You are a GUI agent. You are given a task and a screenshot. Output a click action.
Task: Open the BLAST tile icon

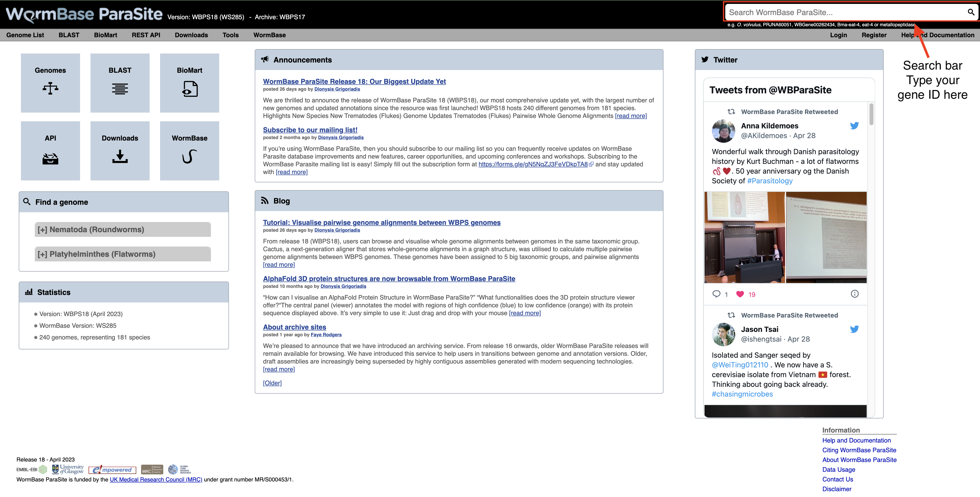(120, 89)
